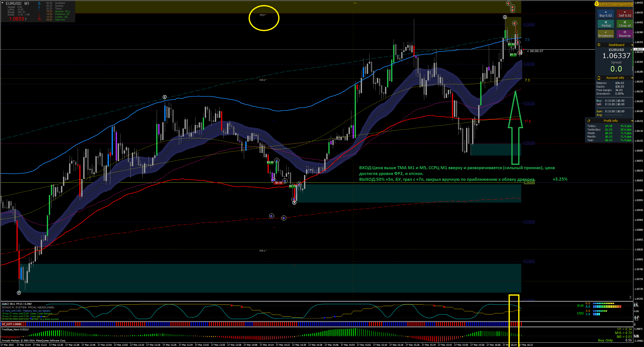The width and height of the screenshot is (644, 347).
Task: Click the EUR currency strength label
Action: pyautogui.click(x=580, y=306)
